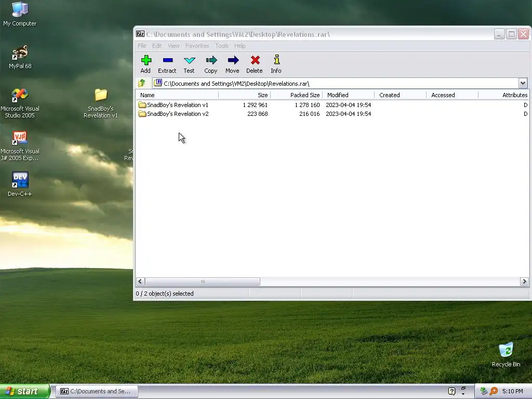532x399 pixels.
Task: Sort by Modified column header
Action: click(349, 95)
